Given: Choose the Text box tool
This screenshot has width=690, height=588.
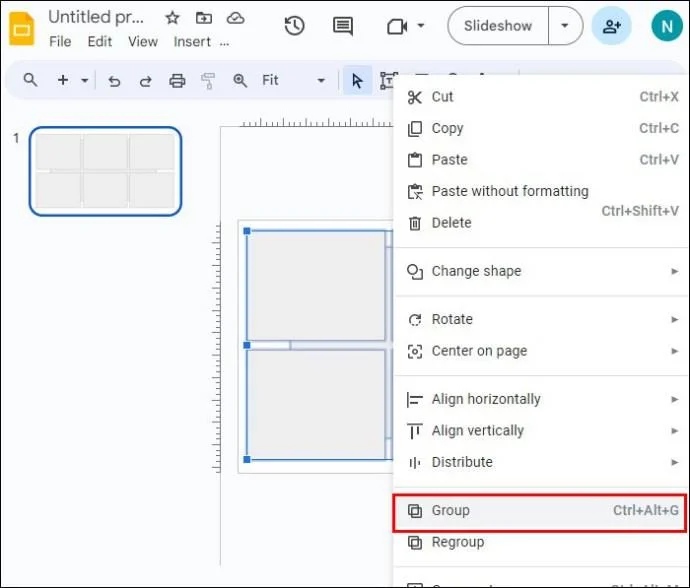Looking at the screenshot, I should 388,81.
